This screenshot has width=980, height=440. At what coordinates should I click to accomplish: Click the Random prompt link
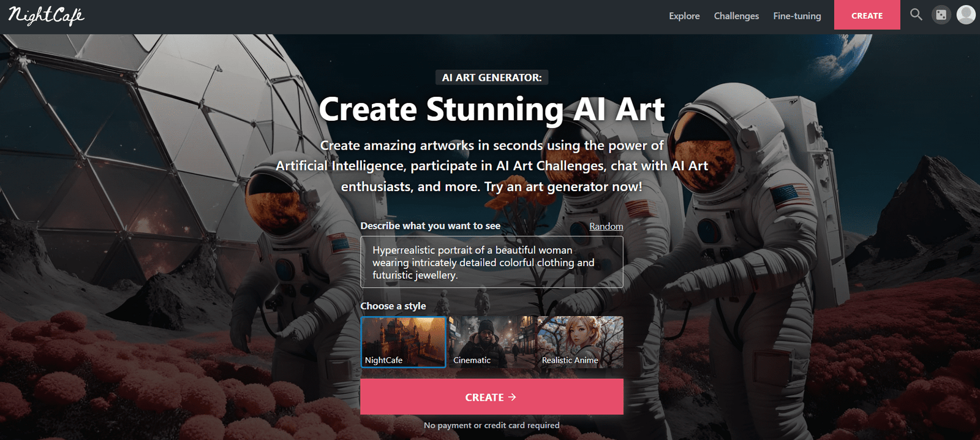click(x=606, y=226)
